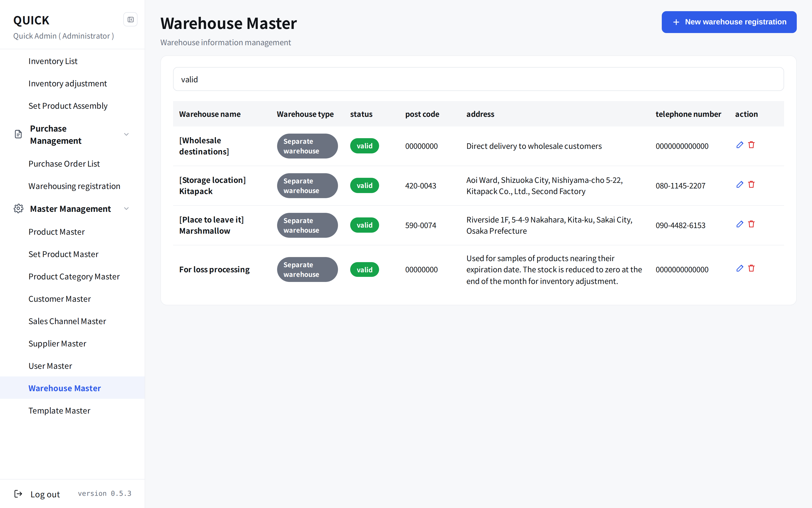Viewport: 812px width, 508px height.
Task: Open Purchase Order List
Action: pos(64,164)
